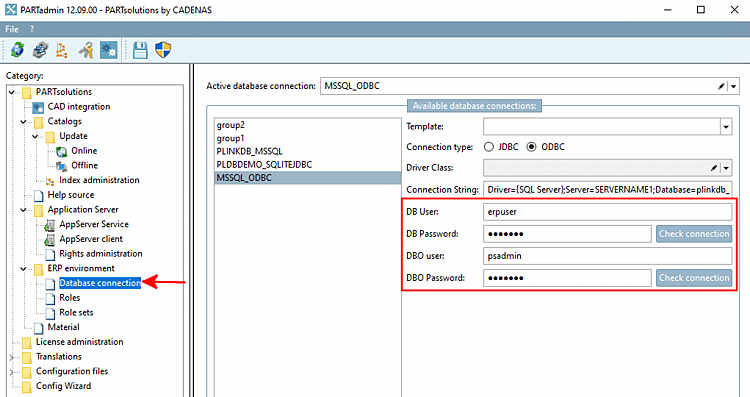Select PLDBDEMO_SQLITEJDBC in connections list
Screen dimensions: 750x397
(x=264, y=165)
